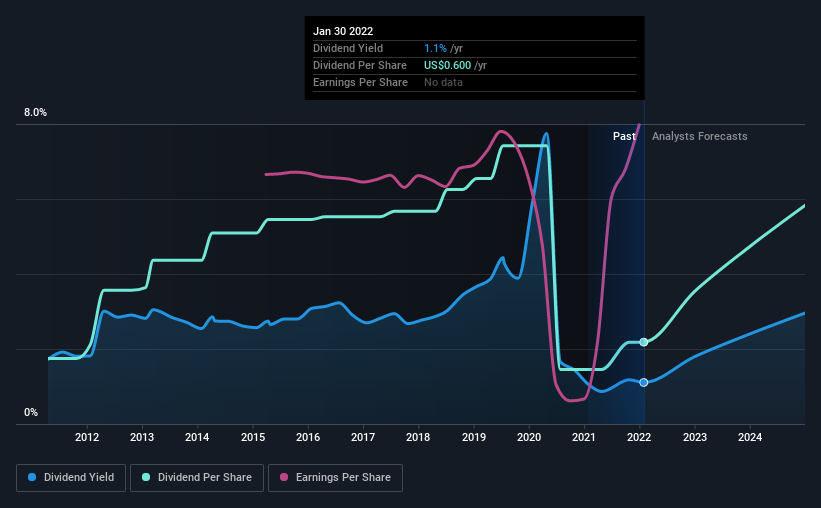
Task: Click the 2015 label on the x-axis
Action: (x=253, y=437)
